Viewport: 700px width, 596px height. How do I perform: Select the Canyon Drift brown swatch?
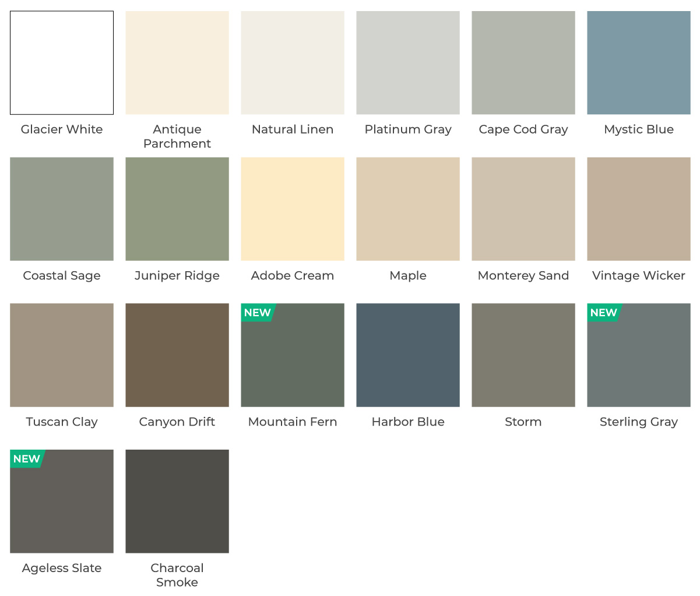click(177, 354)
